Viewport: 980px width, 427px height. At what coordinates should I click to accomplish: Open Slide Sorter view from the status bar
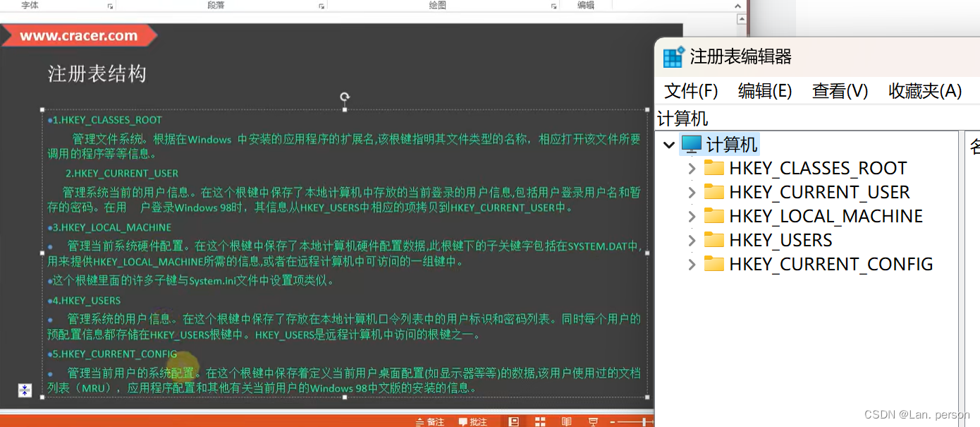tap(540, 421)
